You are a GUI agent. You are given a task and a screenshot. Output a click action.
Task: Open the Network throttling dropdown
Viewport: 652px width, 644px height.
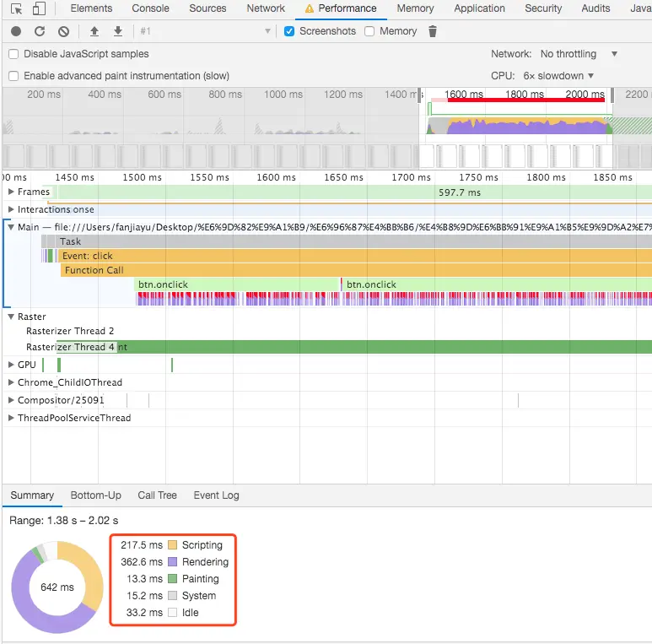[579, 54]
